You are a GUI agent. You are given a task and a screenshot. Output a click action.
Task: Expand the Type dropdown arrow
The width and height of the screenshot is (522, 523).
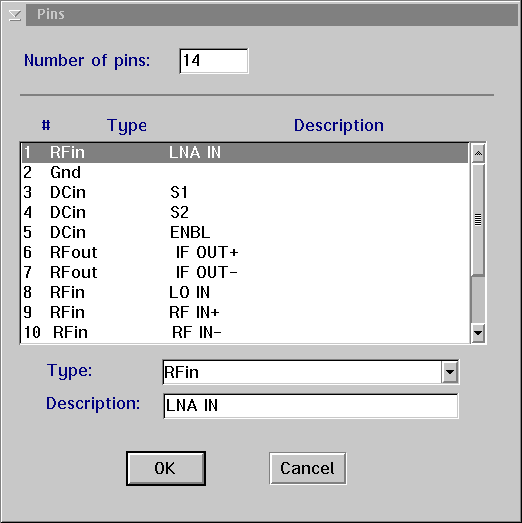[450, 372]
